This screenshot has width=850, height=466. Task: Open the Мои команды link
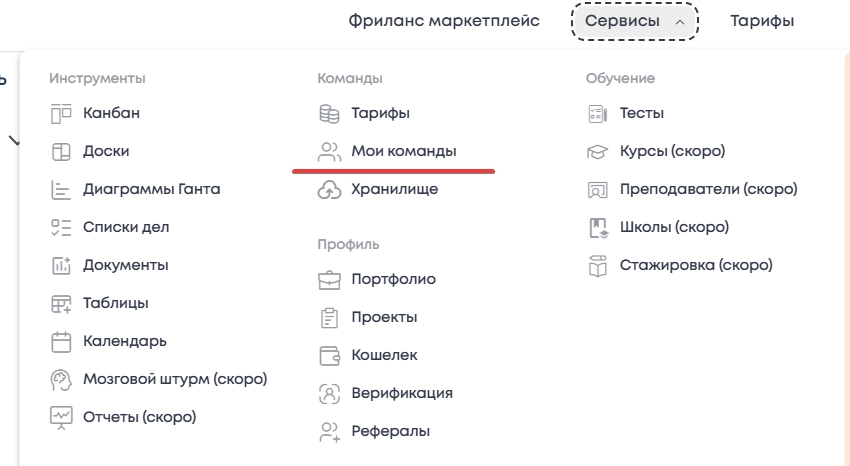(x=403, y=151)
